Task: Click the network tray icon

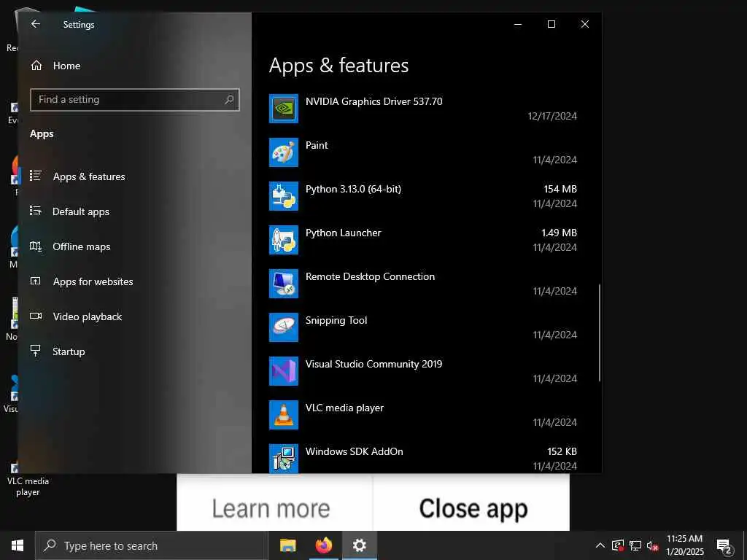Action: [x=635, y=545]
